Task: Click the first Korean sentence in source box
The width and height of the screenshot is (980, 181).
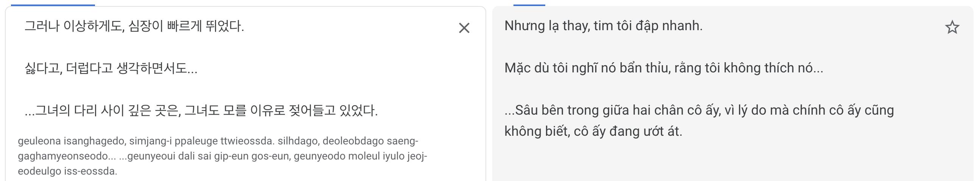Action: [134, 26]
